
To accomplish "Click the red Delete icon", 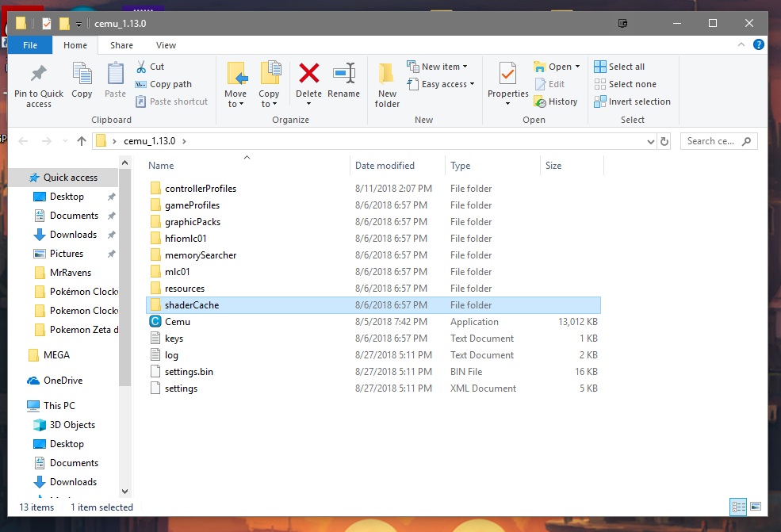I will point(308,74).
